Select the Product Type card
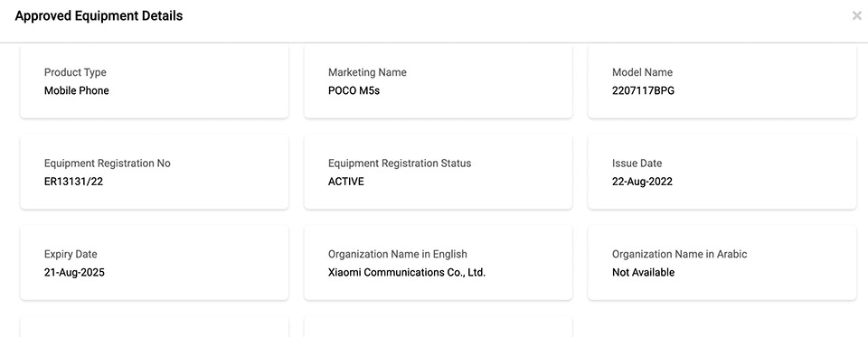Viewport: 868px width, 337px height. (x=155, y=80)
